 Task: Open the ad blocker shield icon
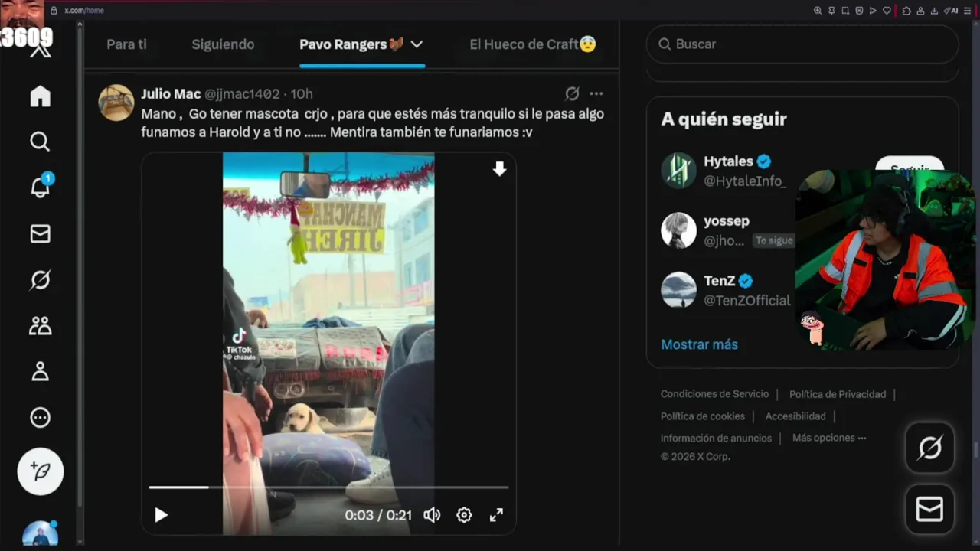[x=859, y=11]
